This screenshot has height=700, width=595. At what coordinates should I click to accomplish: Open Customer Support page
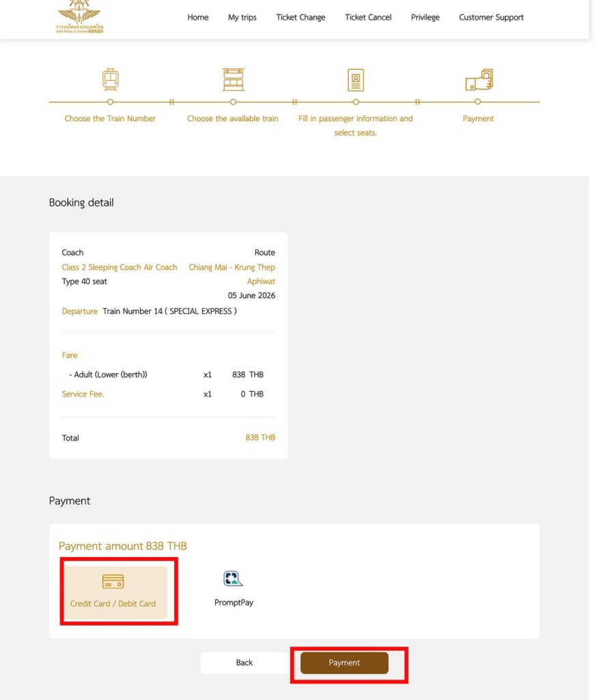[491, 17]
